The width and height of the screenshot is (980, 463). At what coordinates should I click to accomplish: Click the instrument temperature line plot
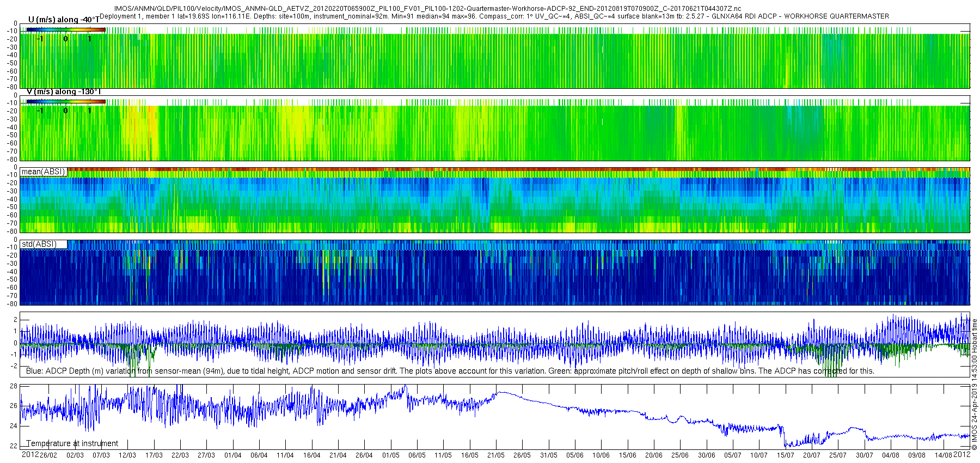[495, 417]
